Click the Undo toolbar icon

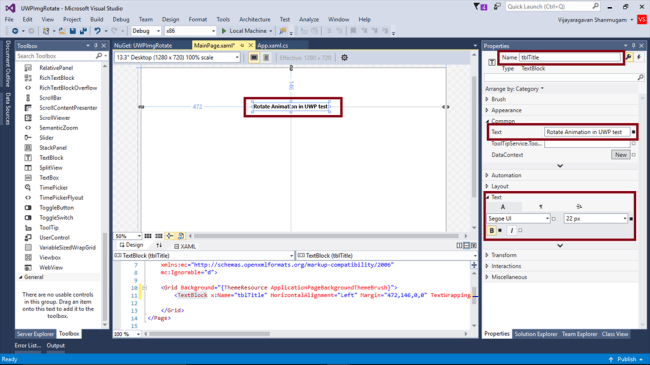(x=97, y=31)
